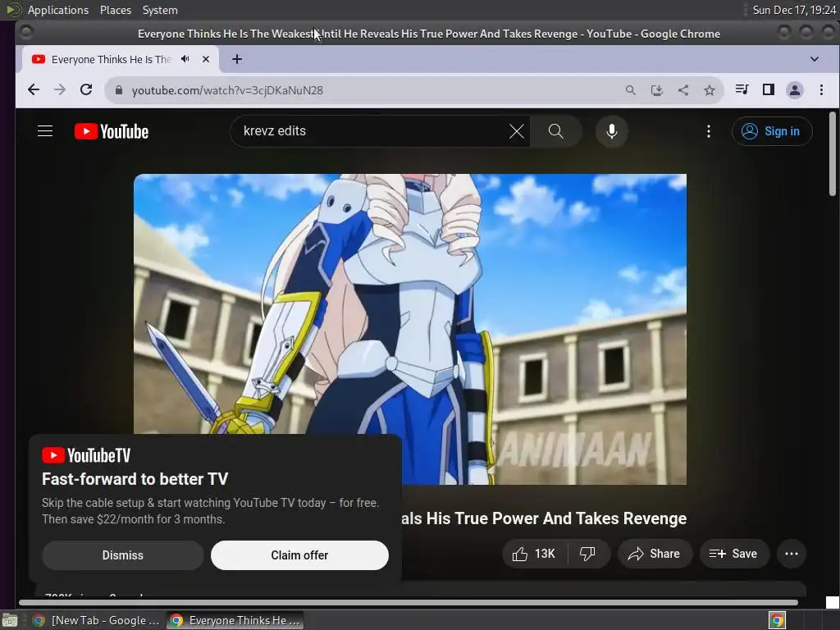Share this page via address bar icon
Image resolution: width=840 pixels, height=630 pixels.
click(x=683, y=90)
